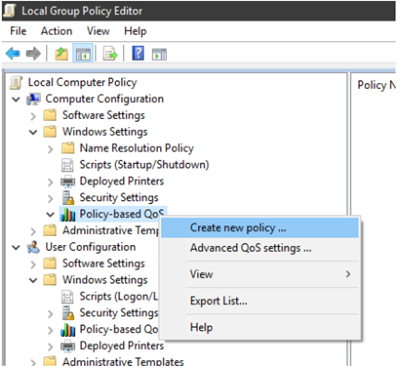Select Name Resolution Policy tree label
Viewport: 403px width, 378px height.
point(137,148)
